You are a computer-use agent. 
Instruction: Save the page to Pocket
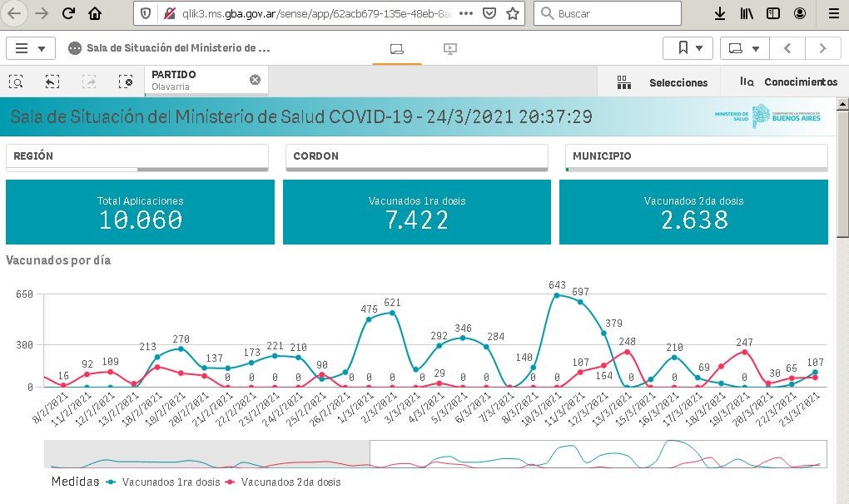[489, 13]
